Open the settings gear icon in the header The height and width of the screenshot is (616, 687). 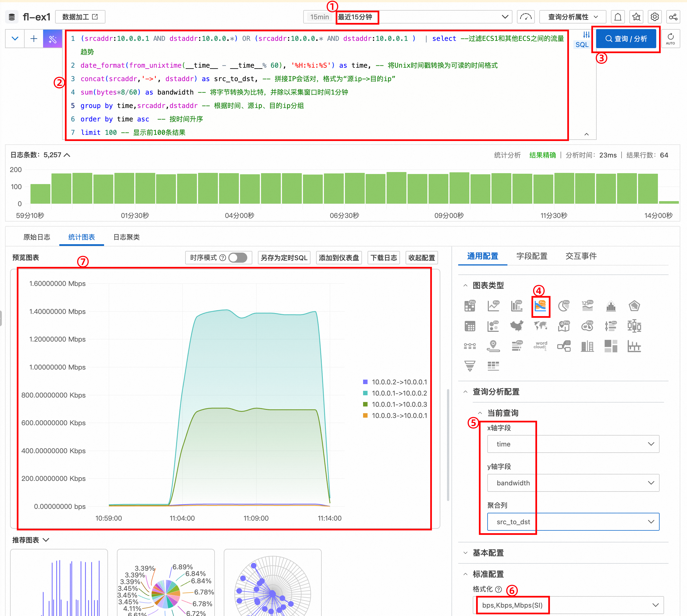[655, 17]
